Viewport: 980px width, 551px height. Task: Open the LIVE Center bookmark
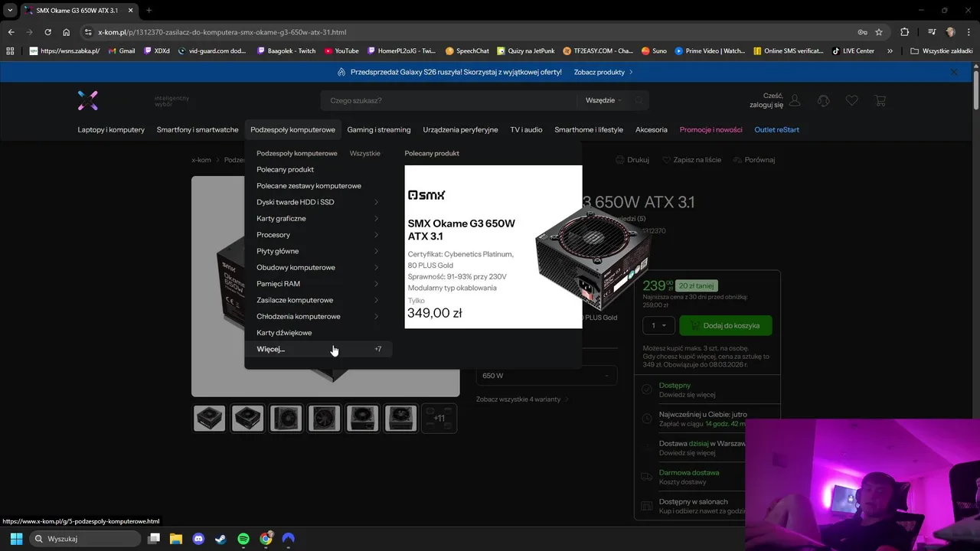coord(853,51)
